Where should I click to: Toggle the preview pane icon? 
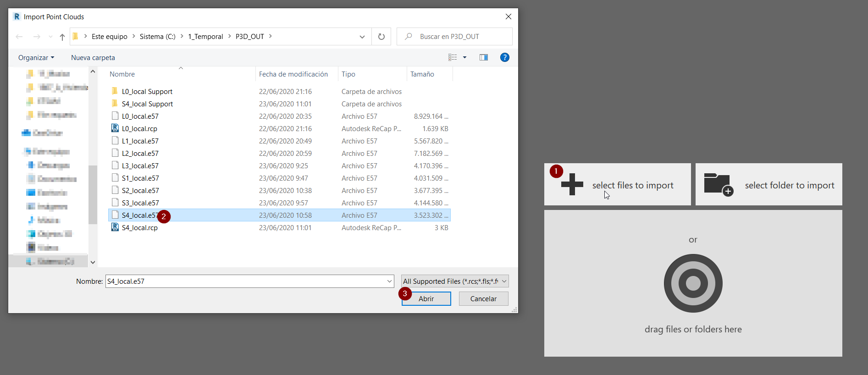pos(483,57)
